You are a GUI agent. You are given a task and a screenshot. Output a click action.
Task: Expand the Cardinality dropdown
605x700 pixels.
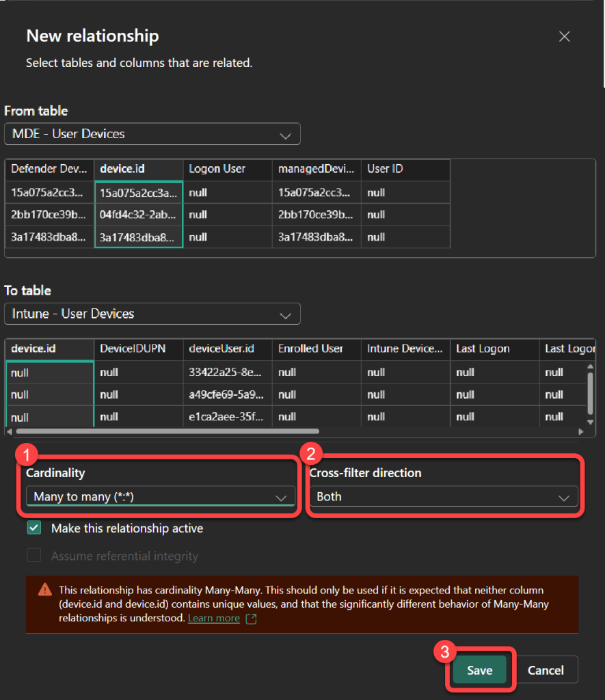[x=161, y=496]
